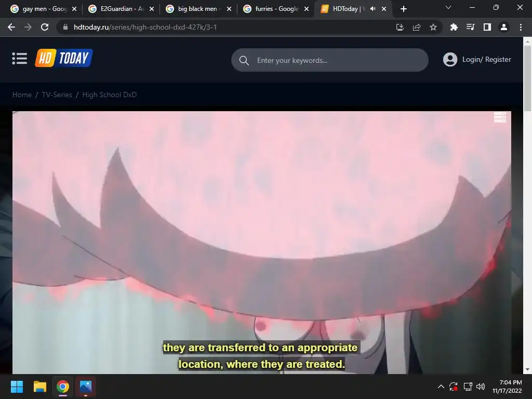The width and height of the screenshot is (532, 399).
Task: Go to Home breadcrumb
Action: tap(22, 95)
